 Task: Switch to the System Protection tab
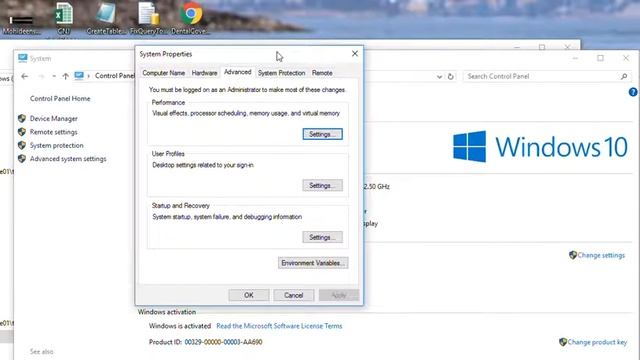pyautogui.click(x=281, y=73)
